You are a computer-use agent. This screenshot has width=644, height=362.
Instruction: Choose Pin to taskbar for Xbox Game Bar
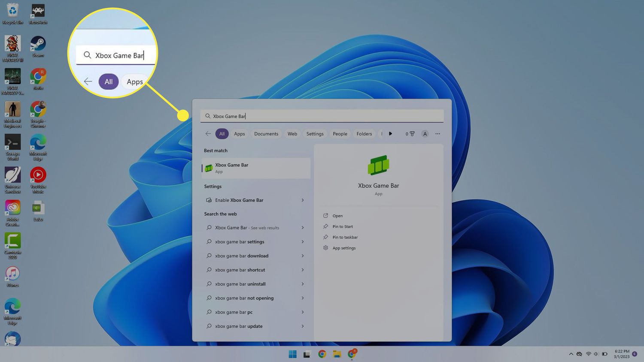click(345, 237)
